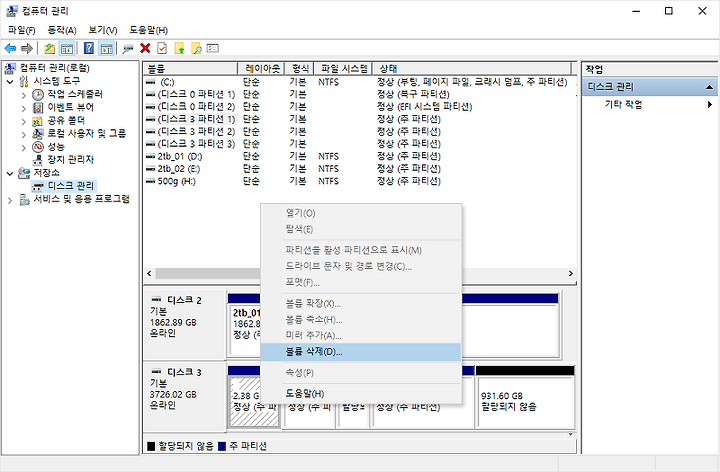Click the volume list left scroll arrow
720x472 pixels.
149,274
